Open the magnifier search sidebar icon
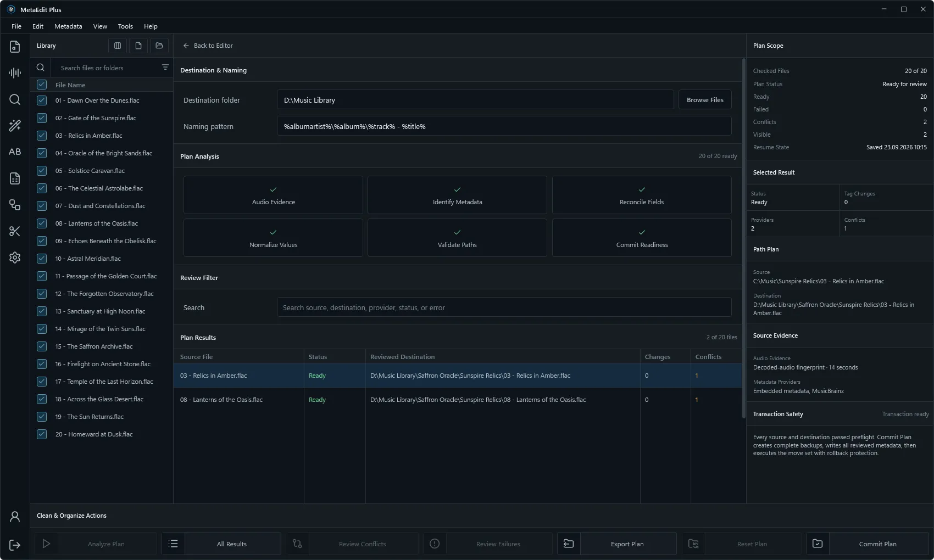934x560 pixels. click(x=15, y=99)
